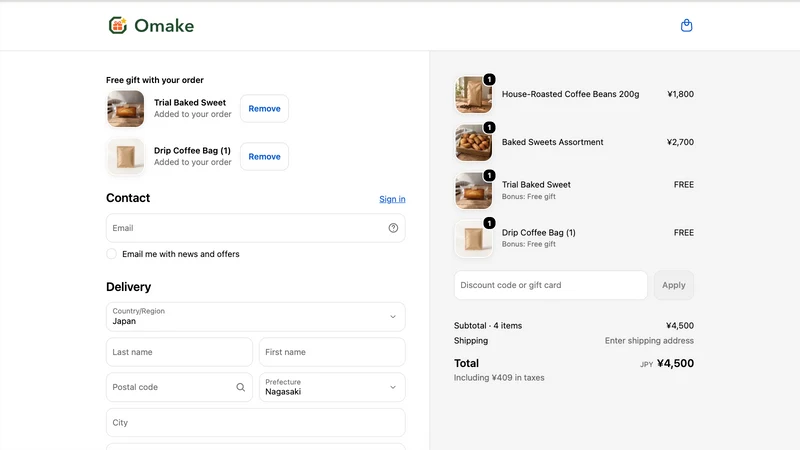Click Trial Baked Sweet thumbnail in order summary

[x=473, y=190]
